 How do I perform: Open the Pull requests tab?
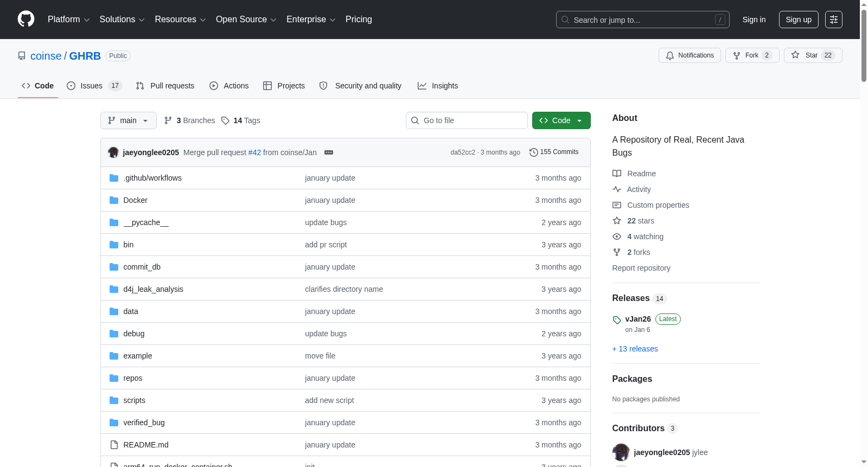(165, 86)
